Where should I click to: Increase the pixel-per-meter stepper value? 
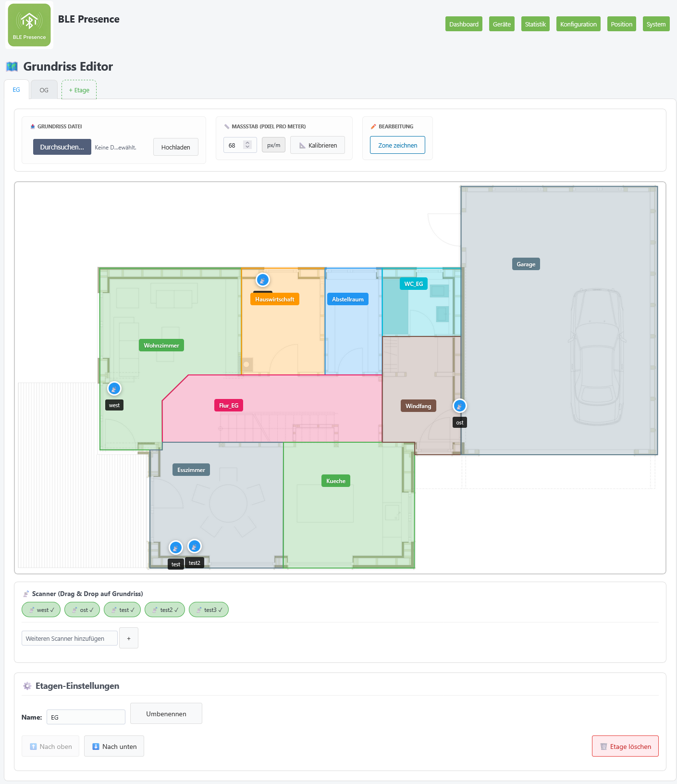247,143
